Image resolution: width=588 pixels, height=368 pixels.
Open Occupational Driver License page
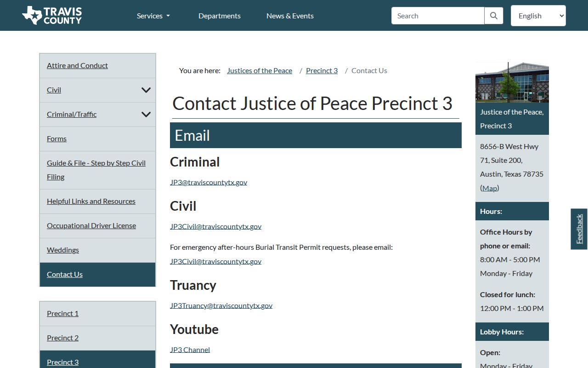(91, 225)
